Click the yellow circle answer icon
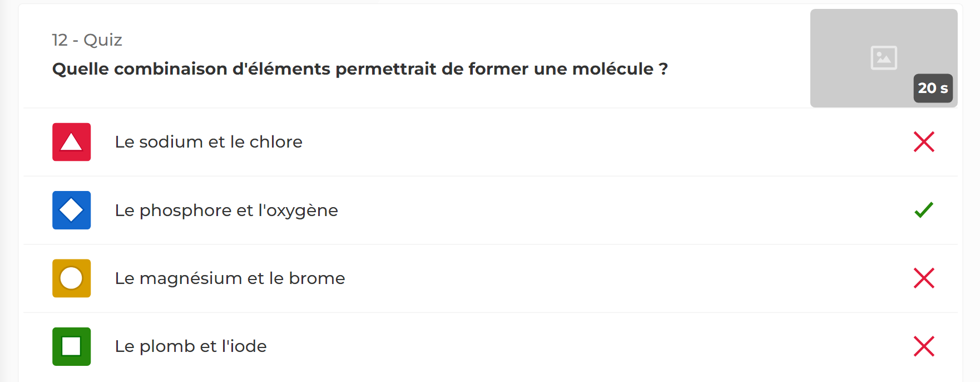 (x=71, y=278)
